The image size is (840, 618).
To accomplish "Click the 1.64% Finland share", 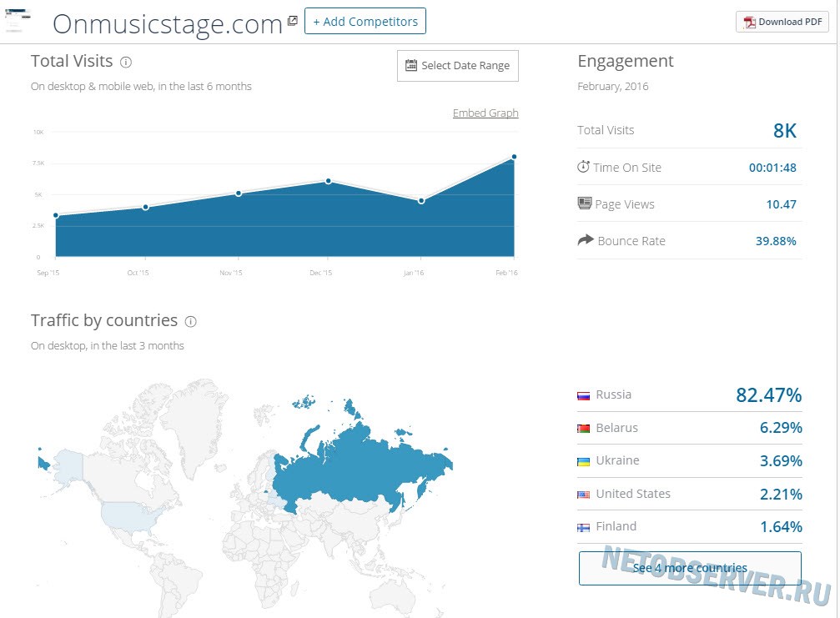I will click(781, 527).
